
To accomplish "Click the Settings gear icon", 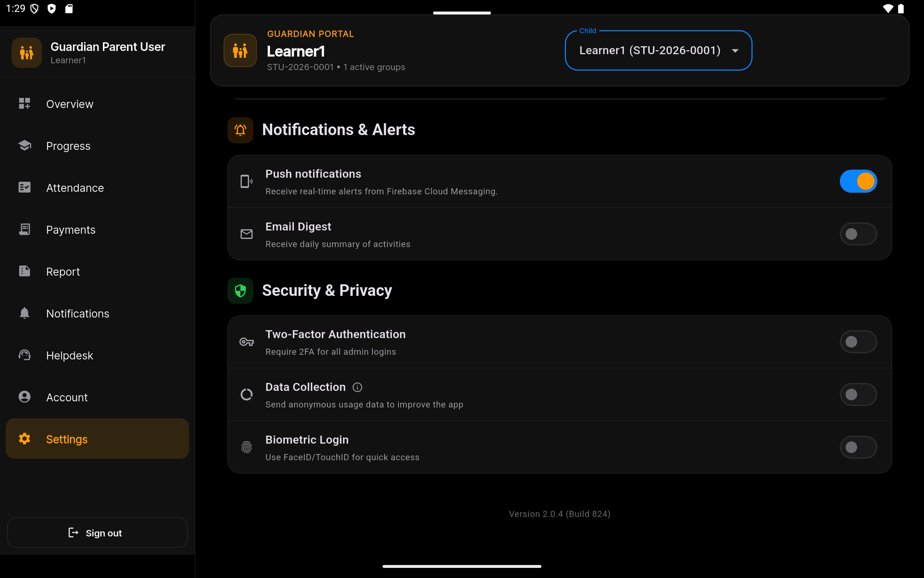I will [x=25, y=439].
